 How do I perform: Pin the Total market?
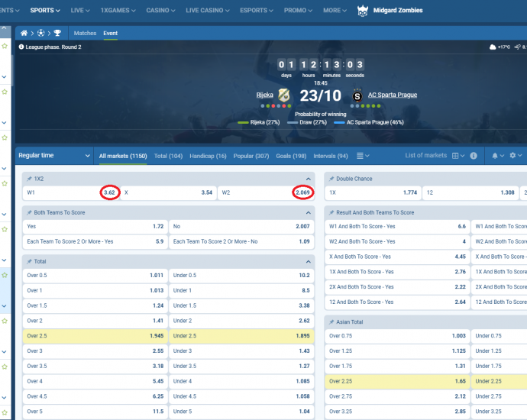pyautogui.click(x=29, y=261)
